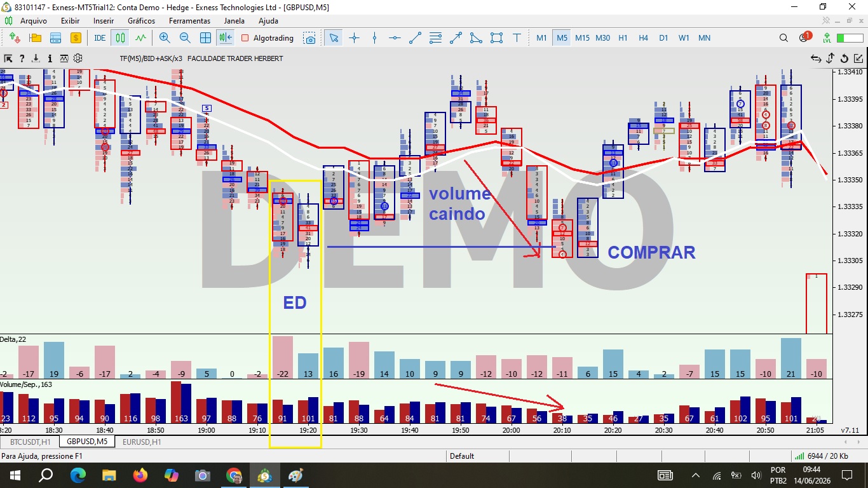The width and height of the screenshot is (868, 488).
Task: Select the text label tool
Action: click(517, 38)
